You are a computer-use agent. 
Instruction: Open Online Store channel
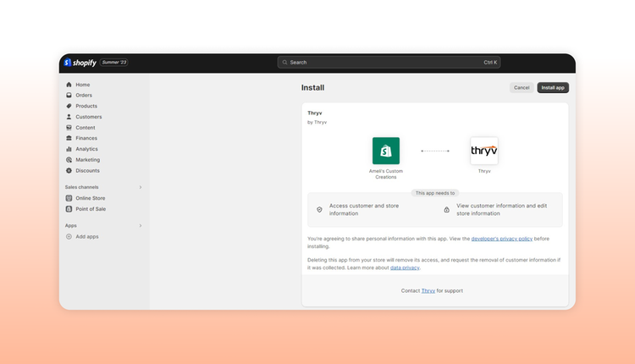[x=90, y=198]
